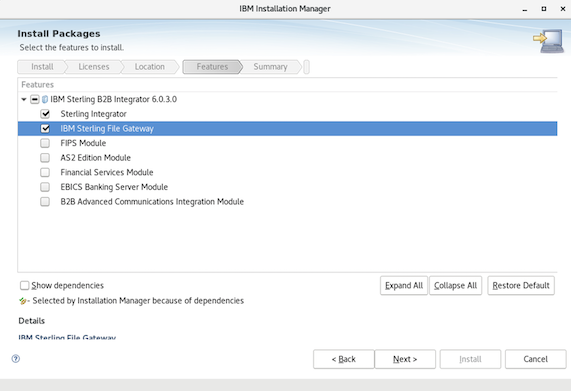This screenshot has height=391, width=571.
Task: Select the IBM Sterling B2B Integrator 6.0.3.0 row
Action: point(287,99)
